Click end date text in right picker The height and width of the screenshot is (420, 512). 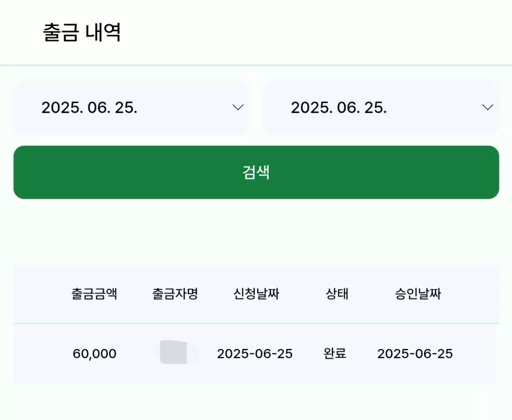click(x=339, y=108)
